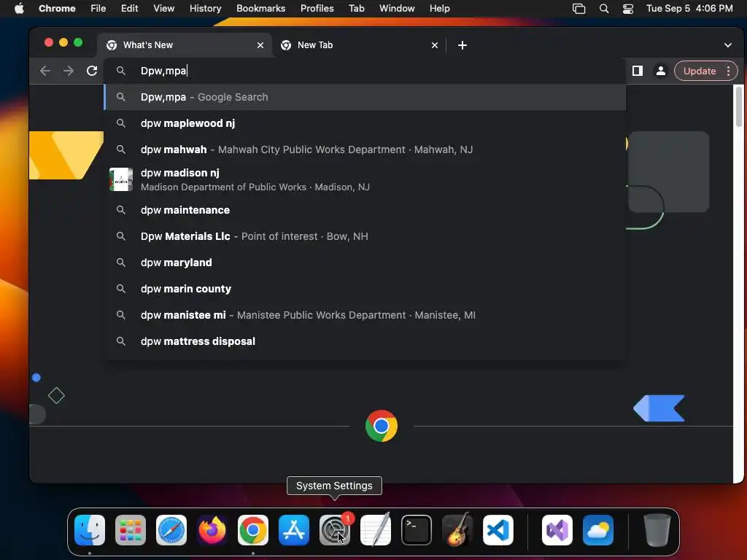
Task: Launch Visual Studio Code from Dock
Action: point(498,530)
